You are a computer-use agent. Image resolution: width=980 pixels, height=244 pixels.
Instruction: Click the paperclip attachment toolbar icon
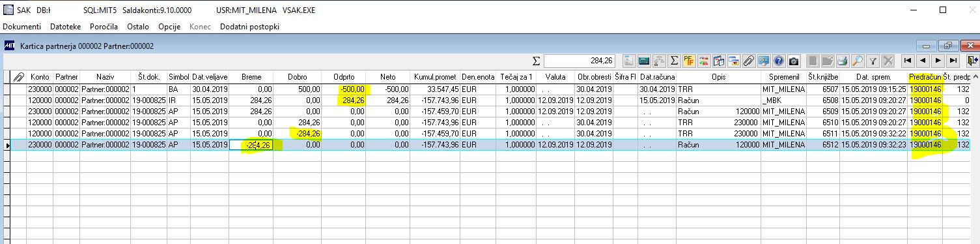click(x=749, y=61)
